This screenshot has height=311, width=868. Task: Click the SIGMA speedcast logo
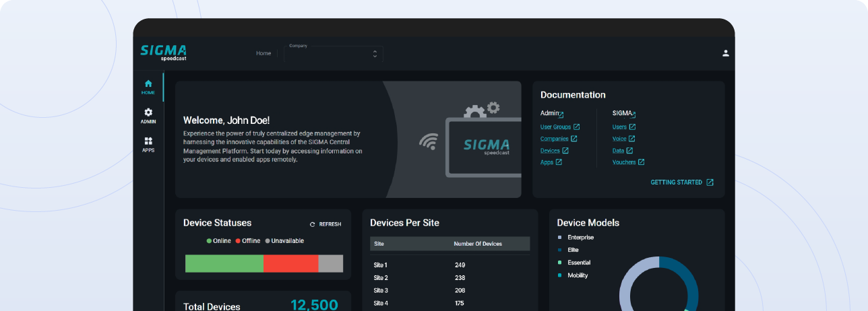(164, 53)
